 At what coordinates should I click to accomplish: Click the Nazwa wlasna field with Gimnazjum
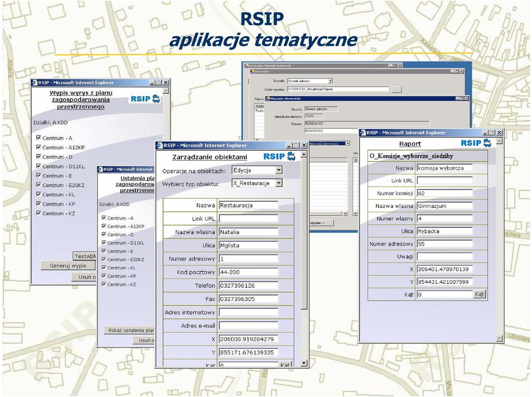(x=444, y=206)
